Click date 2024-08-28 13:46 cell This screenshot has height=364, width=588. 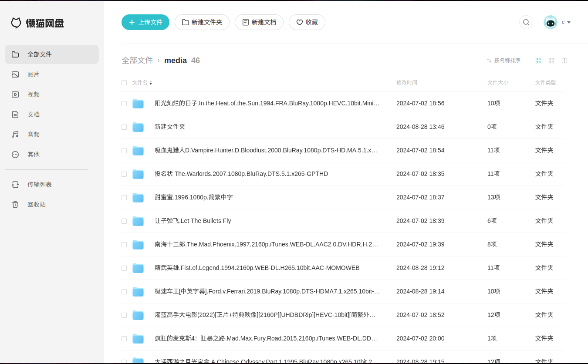pyautogui.click(x=420, y=127)
